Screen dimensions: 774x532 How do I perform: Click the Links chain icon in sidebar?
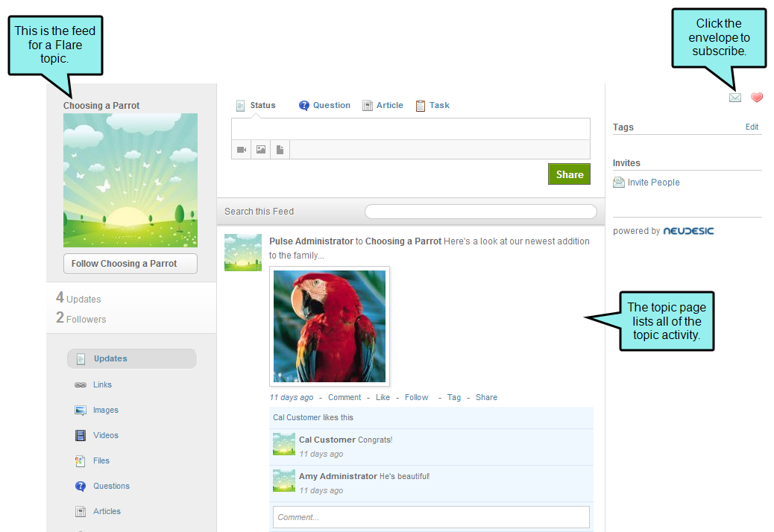click(x=81, y=384)
